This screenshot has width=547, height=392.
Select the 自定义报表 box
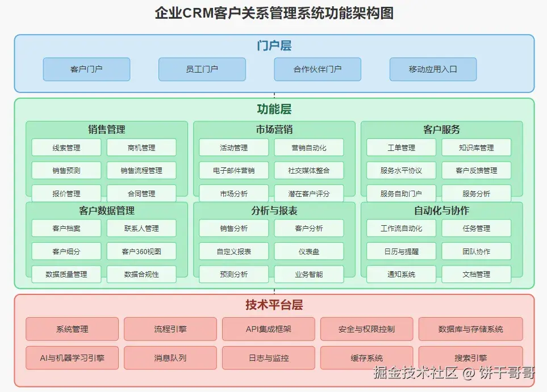tap(233, 251)
